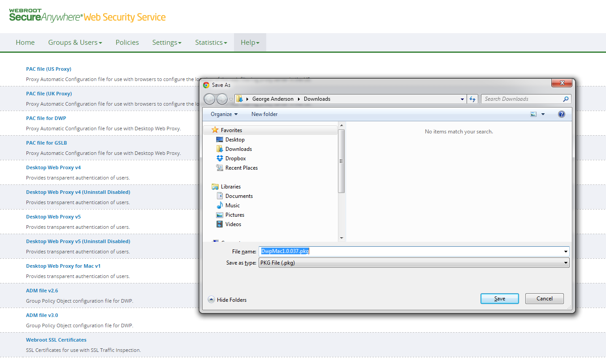Go to the Home tab

[25, 43]
